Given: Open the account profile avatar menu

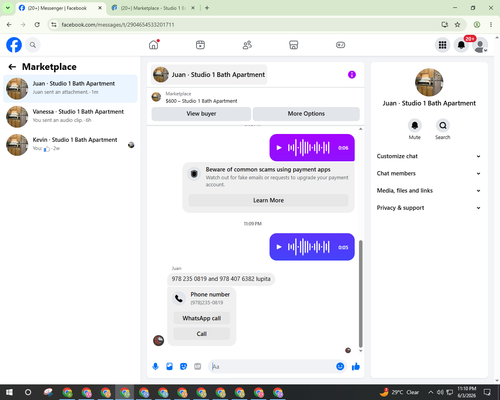Looking at the screenshot, I should (480, 45).
